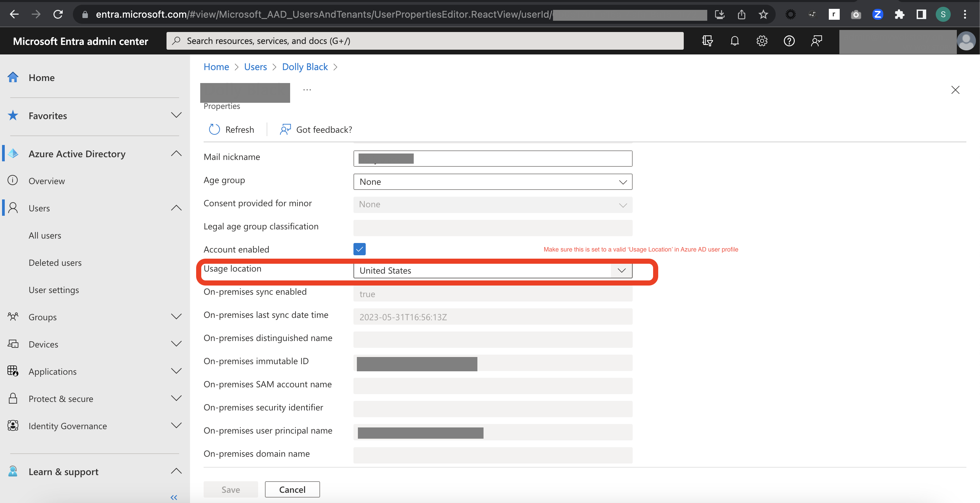Reload the page in browser
Screen dimensions: 980x503
point(58,14)
